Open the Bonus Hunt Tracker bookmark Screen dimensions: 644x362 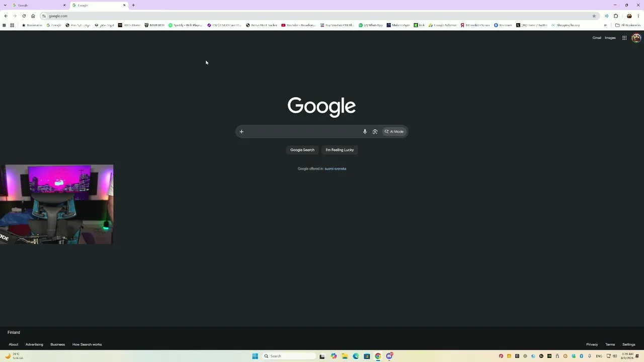(262, 25)
